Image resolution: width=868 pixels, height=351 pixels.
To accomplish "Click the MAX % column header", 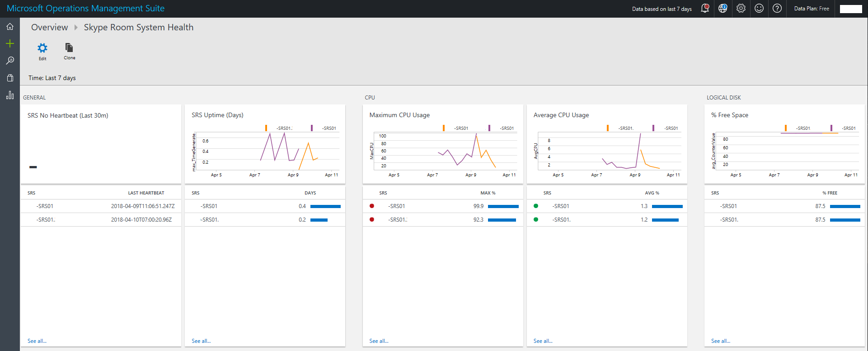I will pos(488,193).
